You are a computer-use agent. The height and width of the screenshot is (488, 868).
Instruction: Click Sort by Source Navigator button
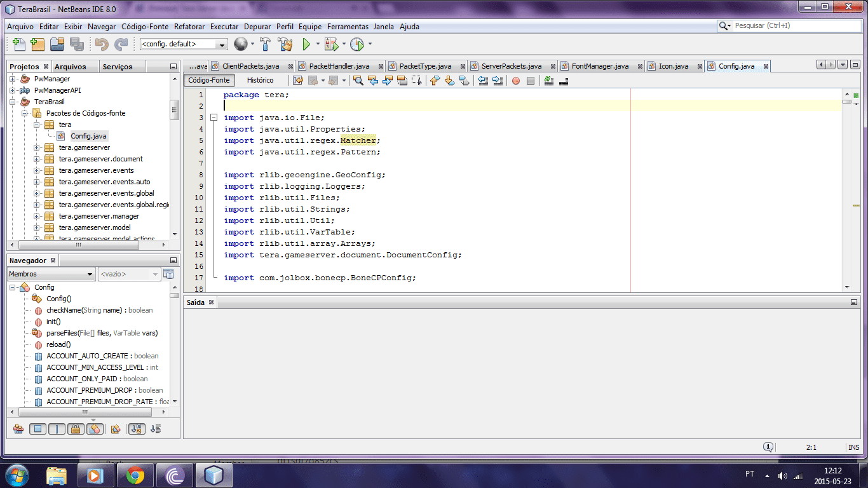(156, 429)
